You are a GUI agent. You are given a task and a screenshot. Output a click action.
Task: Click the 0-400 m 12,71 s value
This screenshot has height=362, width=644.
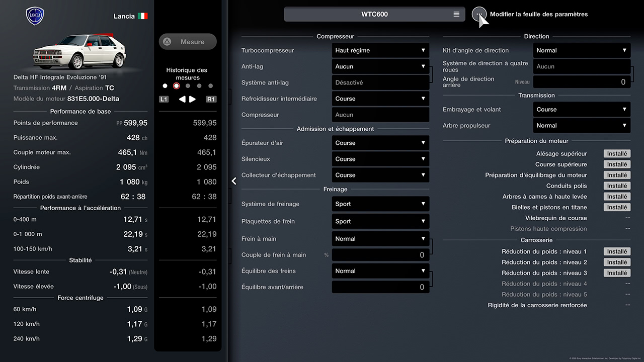[x=135, y=219]
